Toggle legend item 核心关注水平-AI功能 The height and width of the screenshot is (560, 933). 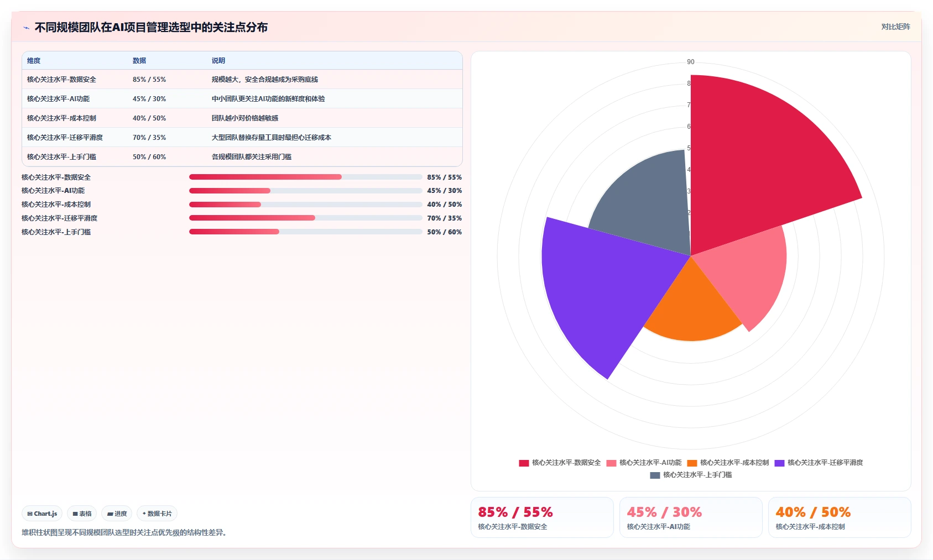(x=644, y=463)
